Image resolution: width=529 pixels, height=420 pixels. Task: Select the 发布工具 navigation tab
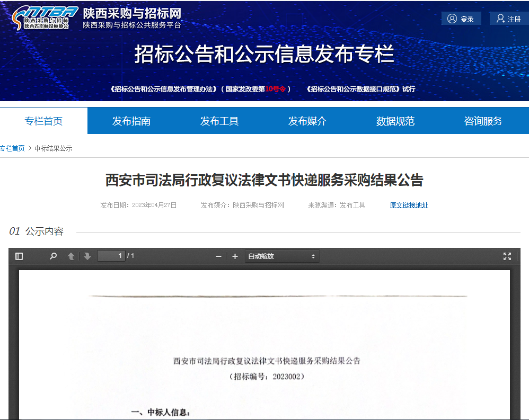219,121
